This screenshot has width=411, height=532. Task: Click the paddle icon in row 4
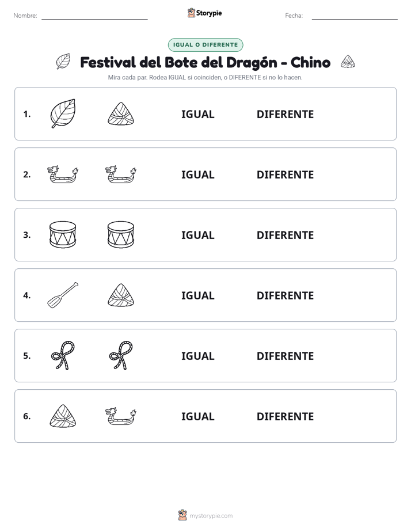[63, 295]
